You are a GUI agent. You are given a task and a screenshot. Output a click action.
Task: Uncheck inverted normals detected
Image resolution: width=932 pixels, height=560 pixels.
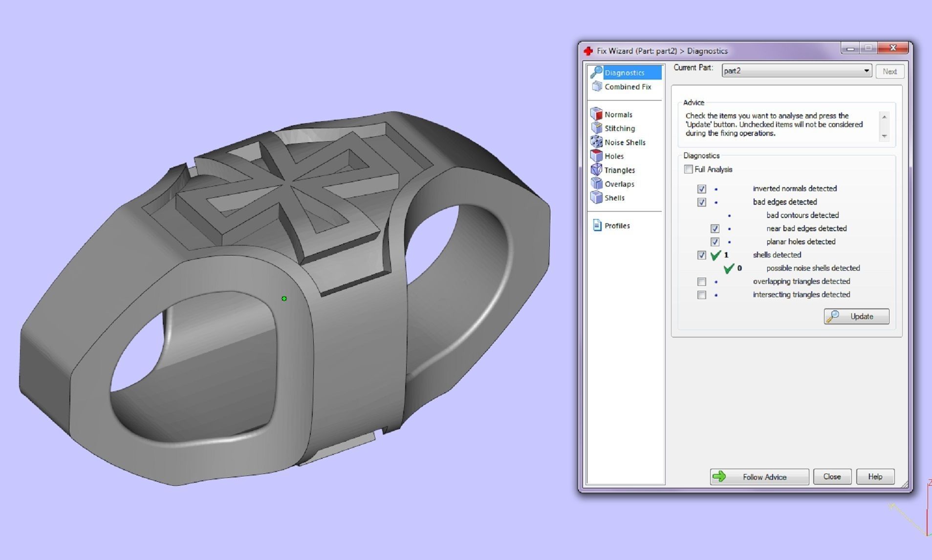[702, 189]
